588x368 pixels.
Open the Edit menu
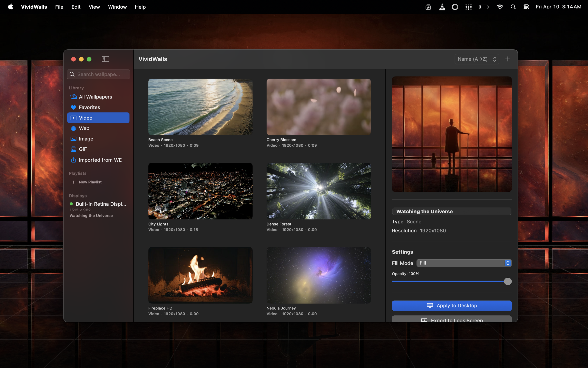[x=76, y=7]
